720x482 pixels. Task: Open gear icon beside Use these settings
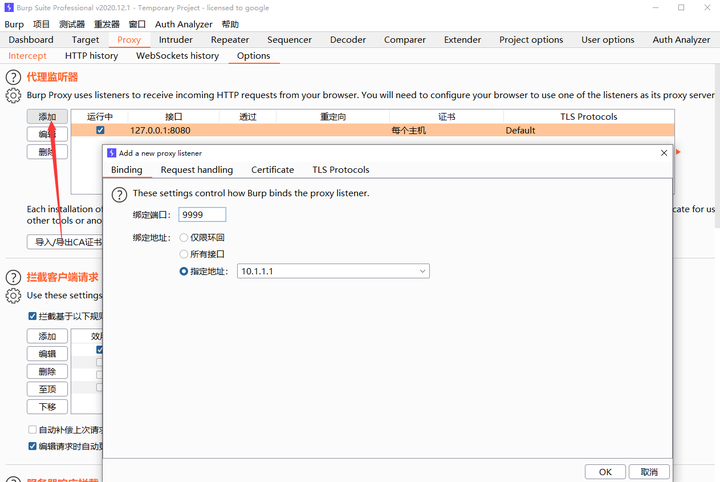tap(13, 296)
